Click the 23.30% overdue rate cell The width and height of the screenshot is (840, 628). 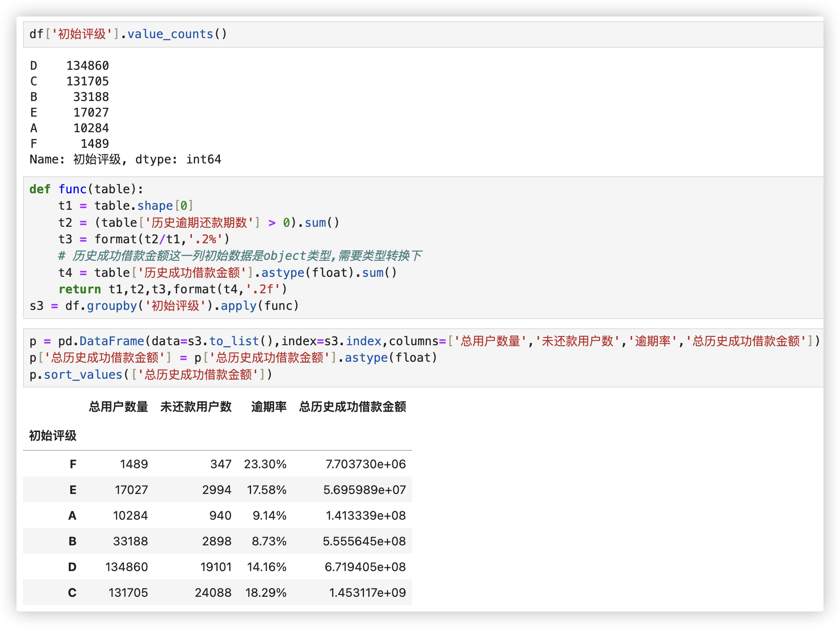pos(265,464)
